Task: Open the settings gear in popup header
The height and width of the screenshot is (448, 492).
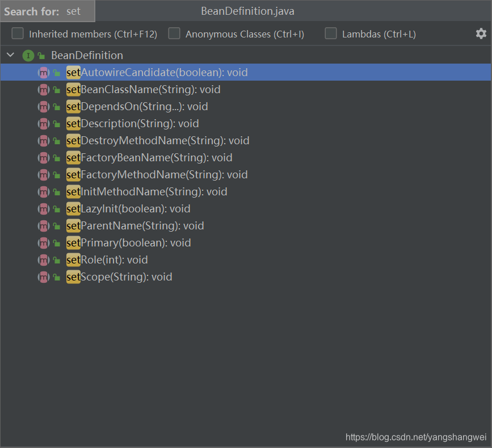Action: (481, 34)
